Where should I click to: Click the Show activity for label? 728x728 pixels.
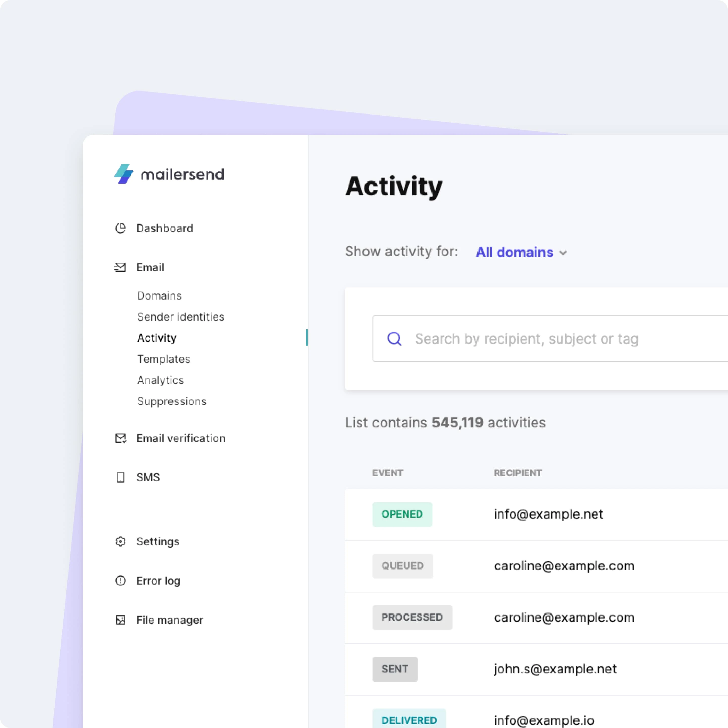(401, 251)
